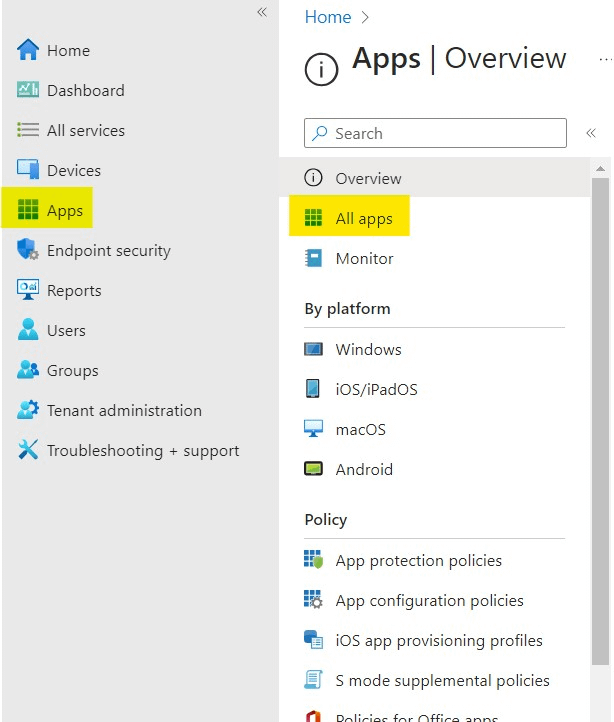This screenshot has width=614, height=722.
Task: Open the ellipsis more options menu
Action: 605,59
